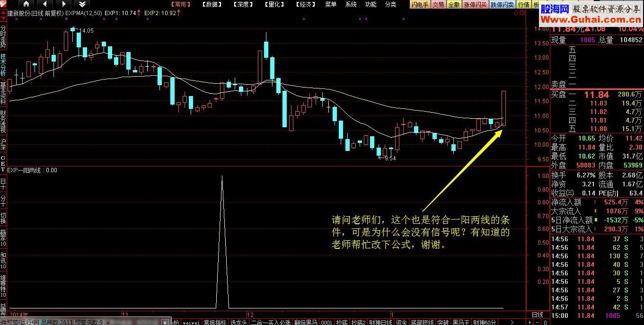Close the alert bar with X button

[165, 322]
